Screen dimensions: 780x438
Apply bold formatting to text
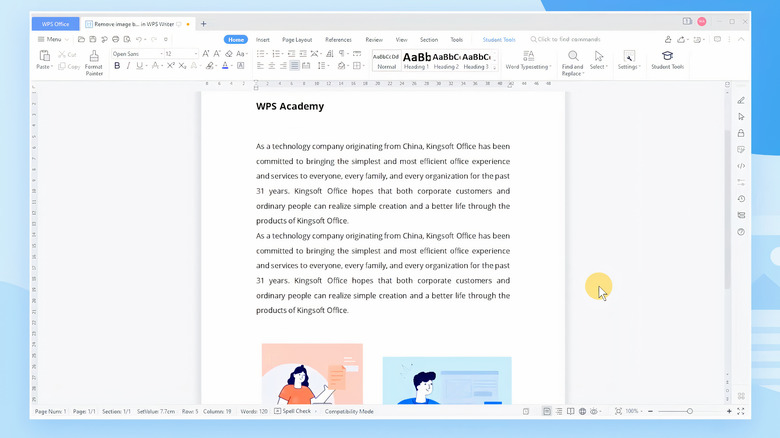point(116,66)
